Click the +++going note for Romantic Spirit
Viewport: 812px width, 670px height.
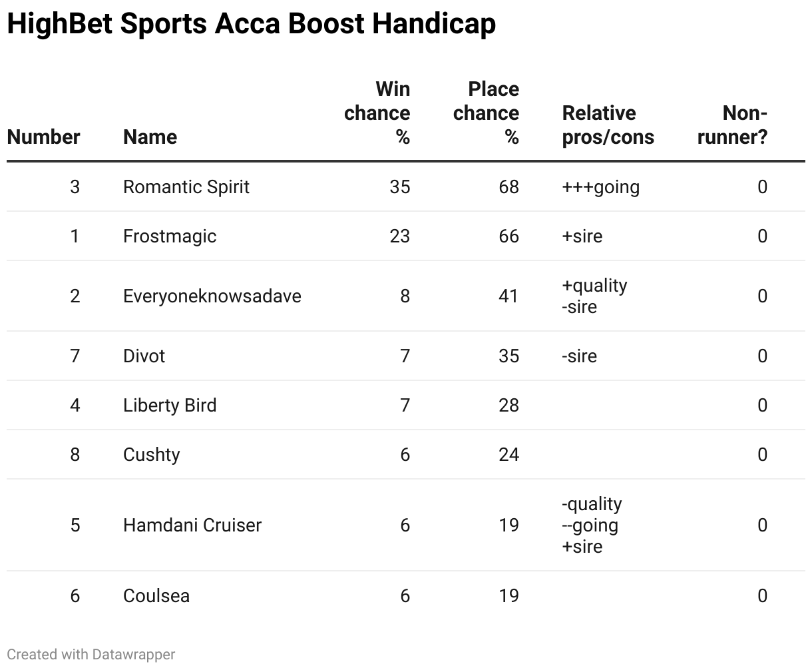[600, 186]
